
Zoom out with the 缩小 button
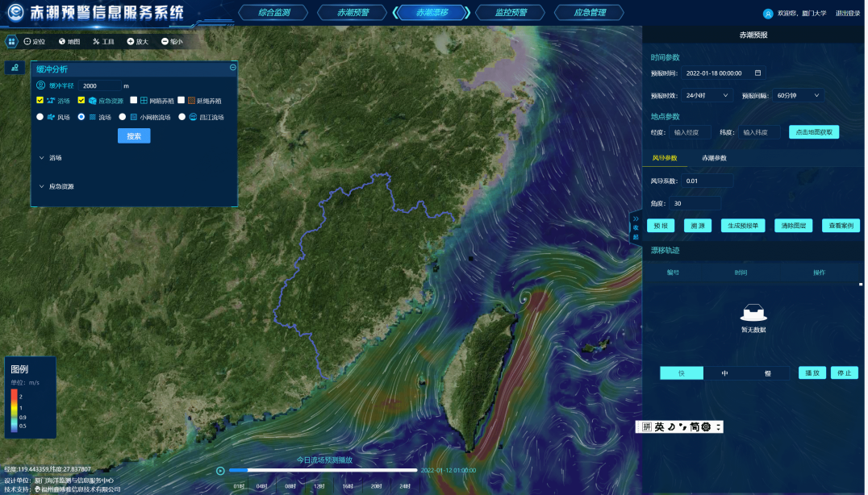pyautogui.click(x=165, y=41)
